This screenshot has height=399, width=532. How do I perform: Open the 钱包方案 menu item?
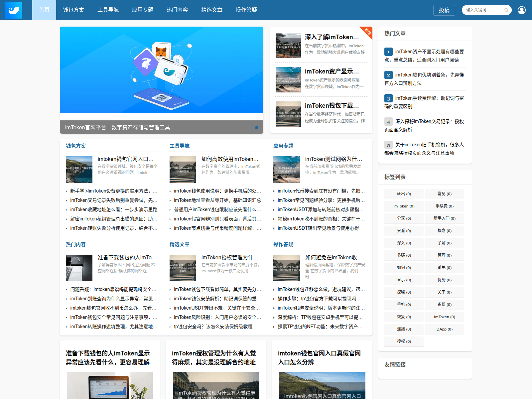(x=73, y=10)
